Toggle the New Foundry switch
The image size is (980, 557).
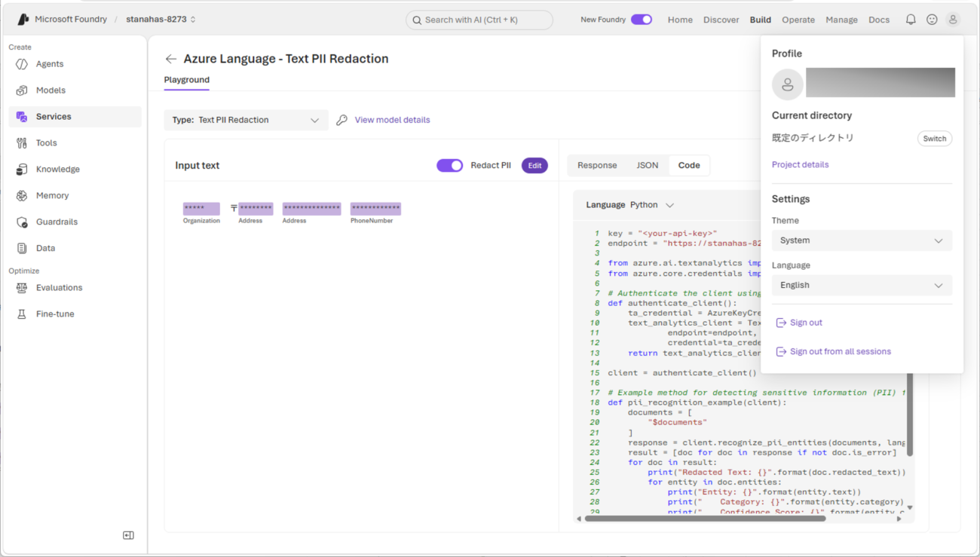click(642, 20)
